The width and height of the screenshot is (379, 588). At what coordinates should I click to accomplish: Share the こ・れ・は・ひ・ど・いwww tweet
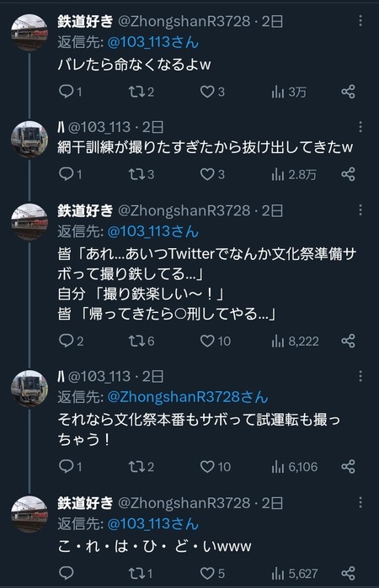348,573
